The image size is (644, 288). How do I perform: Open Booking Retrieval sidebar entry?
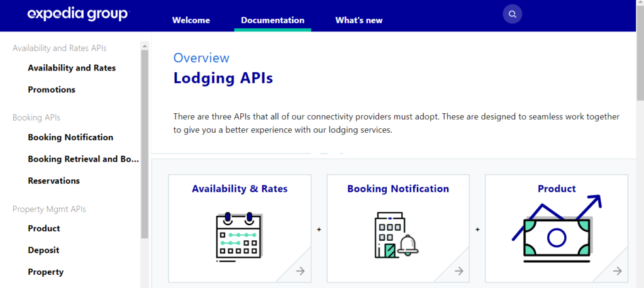(83, 159)
